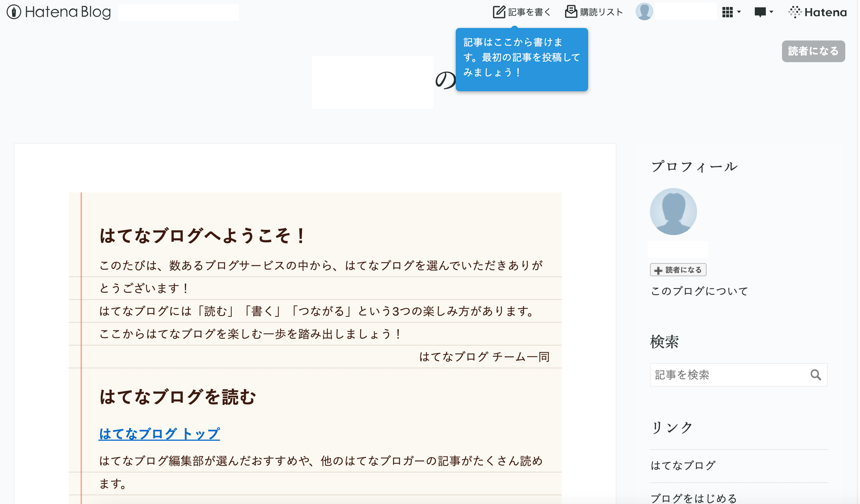Click the line ここからはてなブログを楽しむ一歩を踏み出しましょう！
860x504 pixels.
(x=251, y=334)
